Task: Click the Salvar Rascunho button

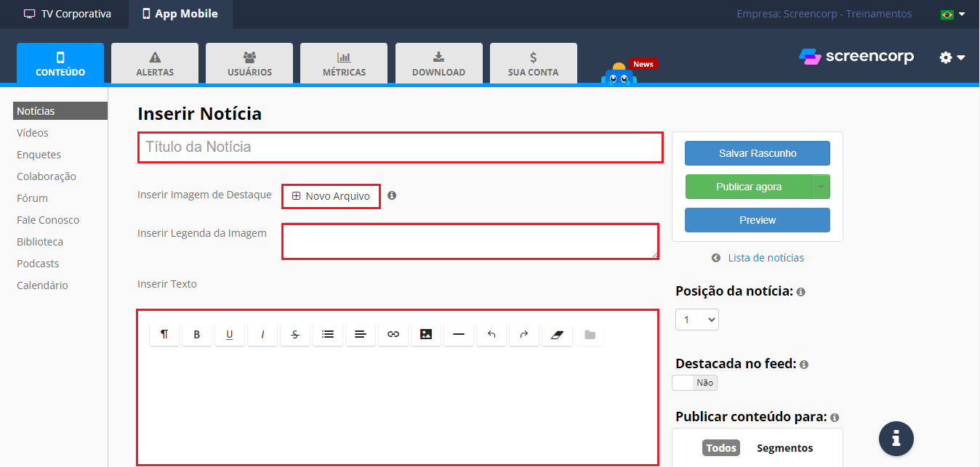Action: coord(757,153)
